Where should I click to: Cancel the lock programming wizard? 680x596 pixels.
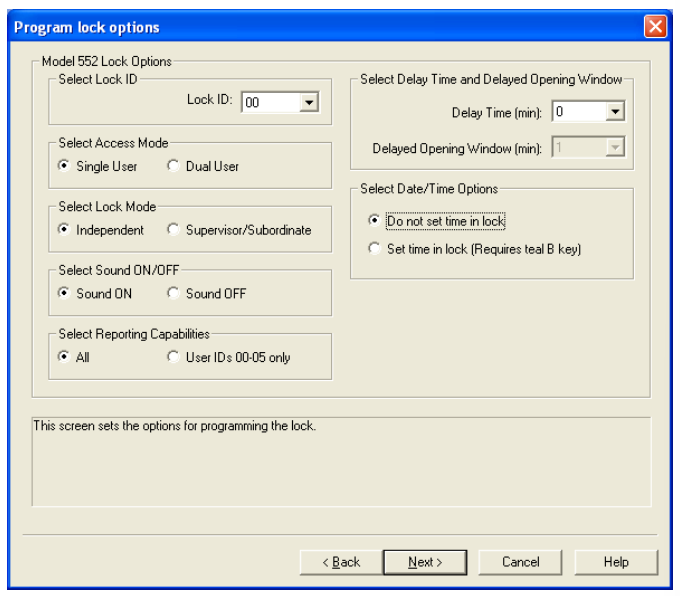[x=521, y=562]
